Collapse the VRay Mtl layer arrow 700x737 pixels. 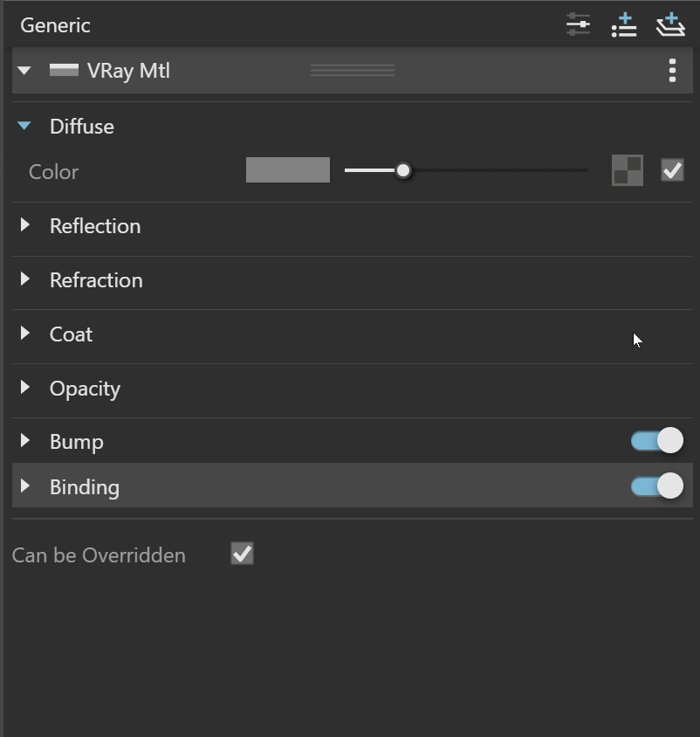click(24, 71)
